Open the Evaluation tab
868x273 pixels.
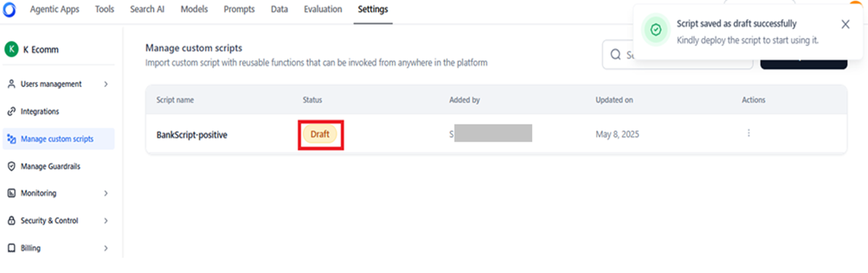pyautogui.click(x=323, y=9)
